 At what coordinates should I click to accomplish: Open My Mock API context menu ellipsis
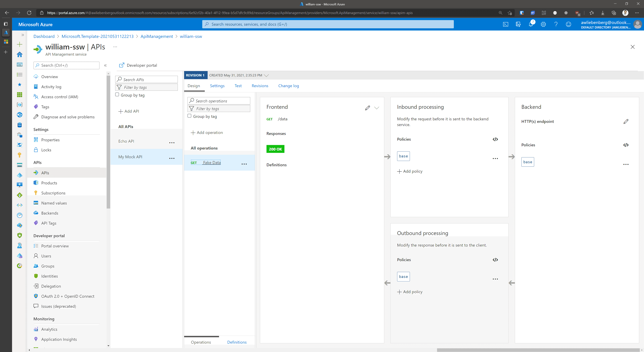click(x=172, y=158)
